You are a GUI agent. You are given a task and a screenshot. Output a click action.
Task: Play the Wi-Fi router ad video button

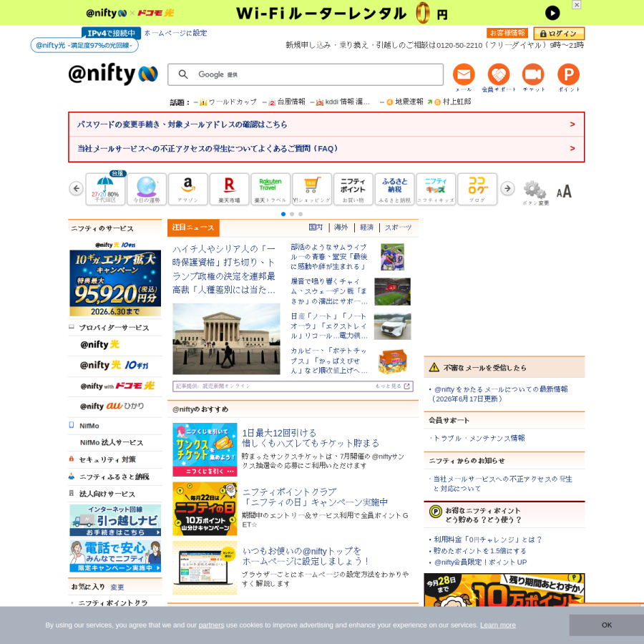(x=552, y=13)
